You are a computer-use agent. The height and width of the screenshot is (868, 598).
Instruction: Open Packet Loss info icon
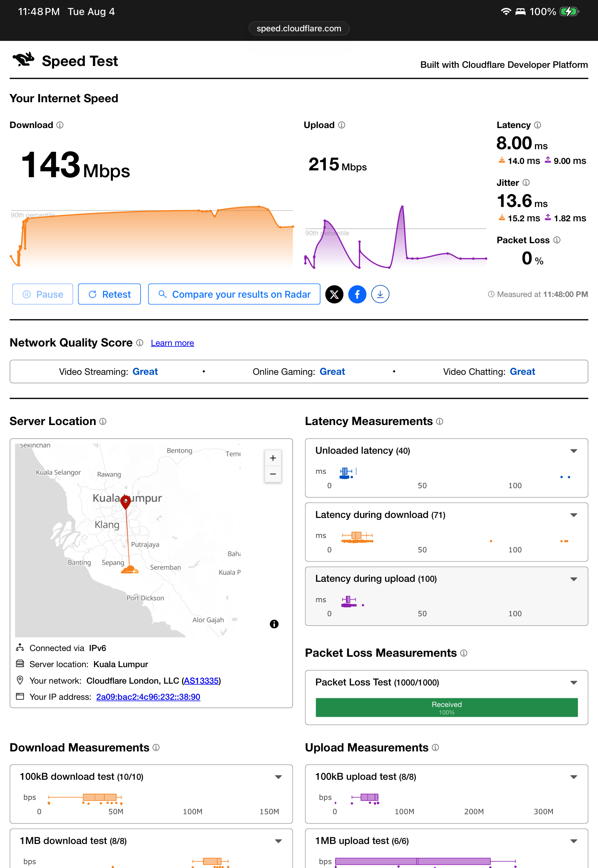point(557,240)
